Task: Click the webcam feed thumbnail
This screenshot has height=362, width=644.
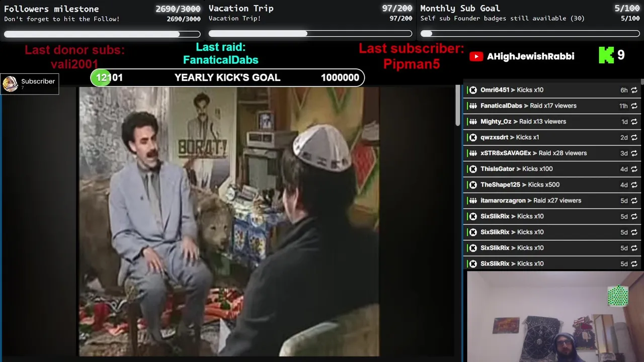Action: [x=555, y=317]
